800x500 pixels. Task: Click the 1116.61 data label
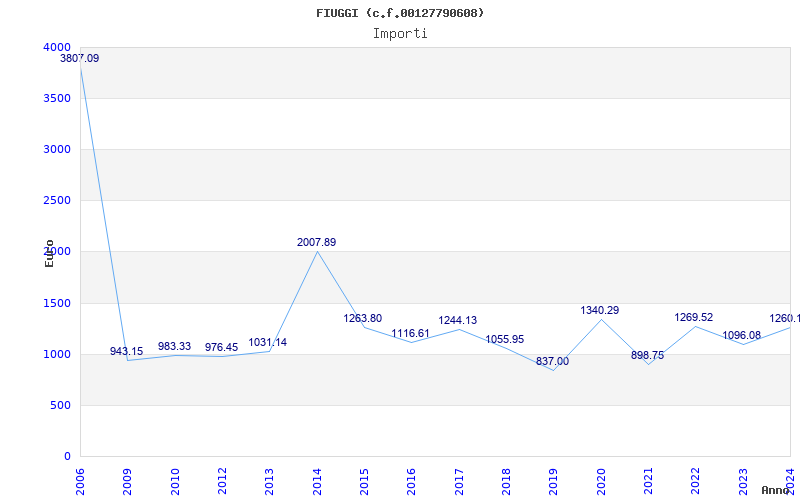click(x=410, y=333)
